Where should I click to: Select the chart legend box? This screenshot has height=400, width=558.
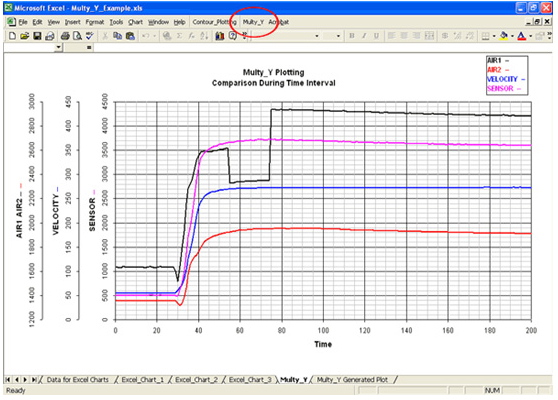(x=507, y=75)
